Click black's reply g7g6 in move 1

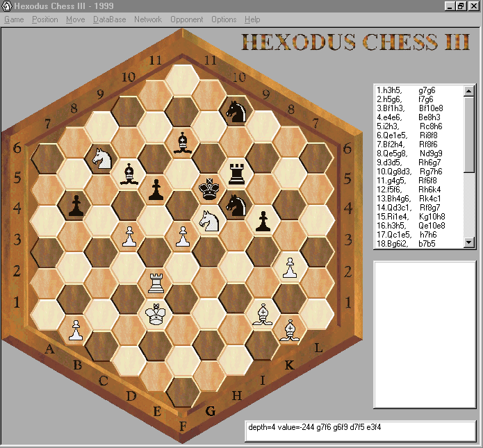427,90
